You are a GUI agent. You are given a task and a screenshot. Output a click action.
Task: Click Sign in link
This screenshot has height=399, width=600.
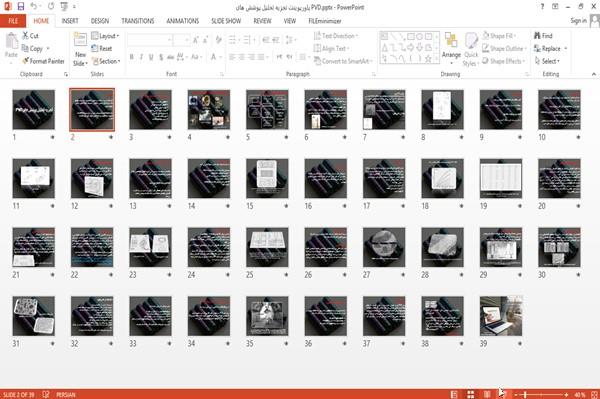click(578, 21)
